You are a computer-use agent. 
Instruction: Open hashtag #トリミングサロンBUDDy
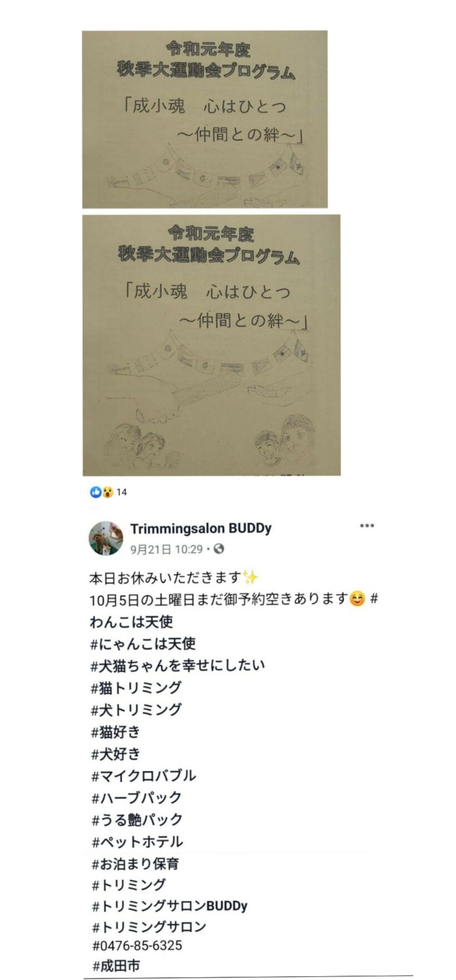coord(169,906)
